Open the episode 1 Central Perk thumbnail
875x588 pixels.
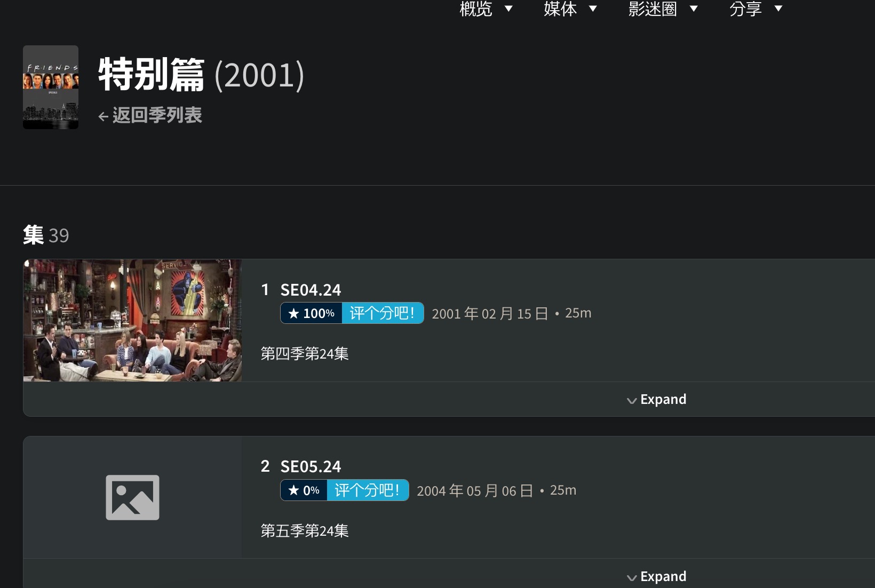point(132,320)
